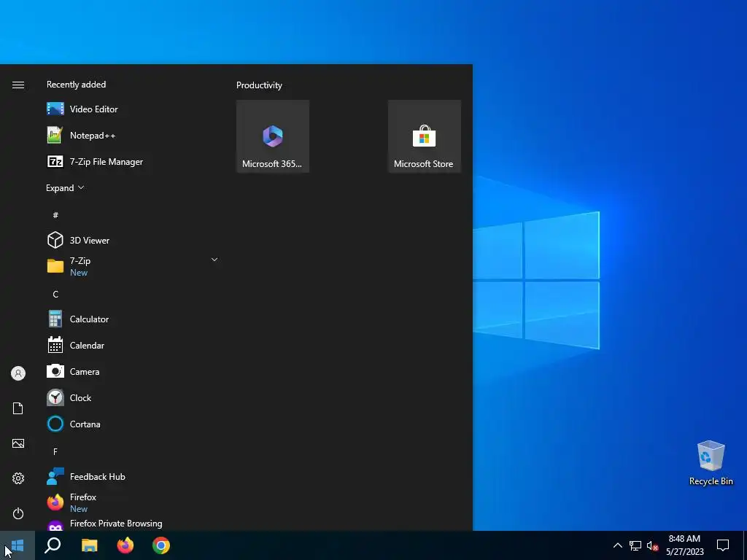Open 7-Zip File Manager
The height and width of the screenshot is (560, 747).
click(x=133, y=162)
